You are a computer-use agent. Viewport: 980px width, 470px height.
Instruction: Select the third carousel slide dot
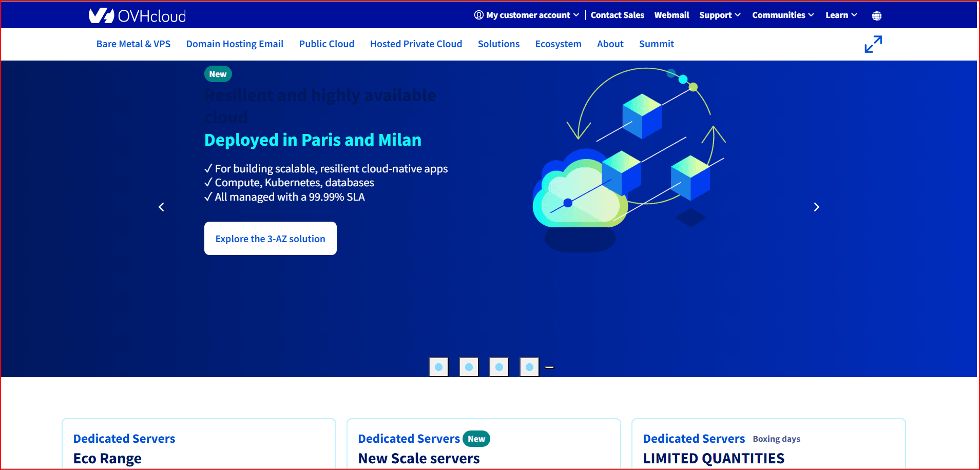coord(499,367)
